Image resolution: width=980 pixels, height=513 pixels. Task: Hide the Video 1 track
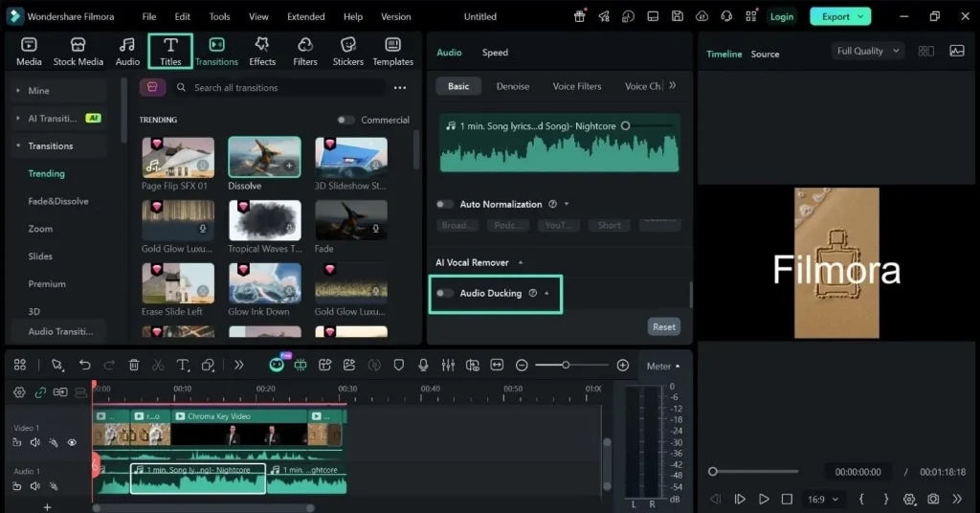point(72,442)
